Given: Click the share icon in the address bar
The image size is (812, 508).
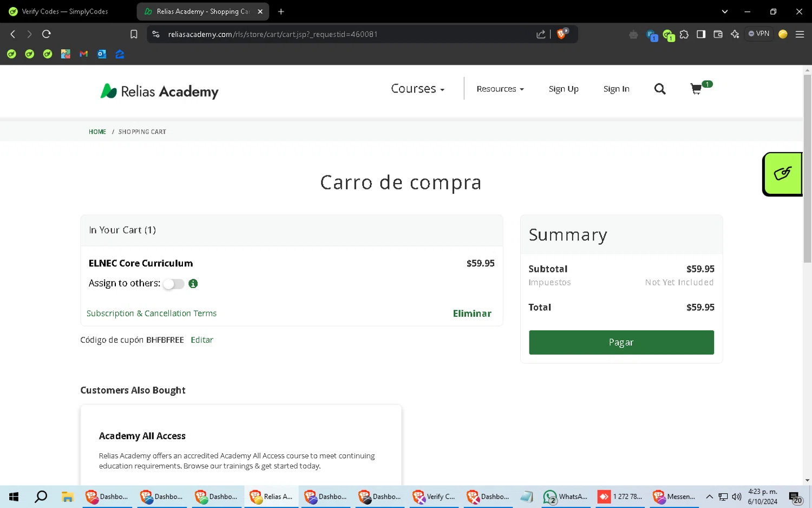Looking at the screenshot, I should 540,34.
